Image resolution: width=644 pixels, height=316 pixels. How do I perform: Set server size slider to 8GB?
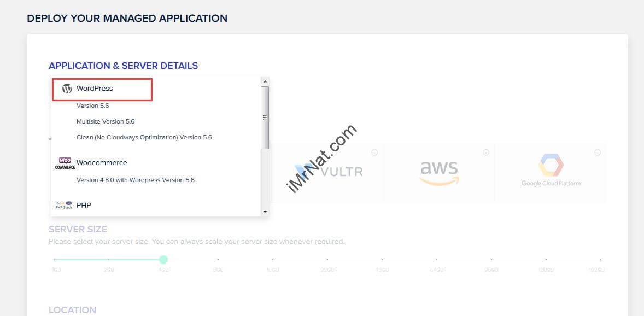click(x=218, y=260)
